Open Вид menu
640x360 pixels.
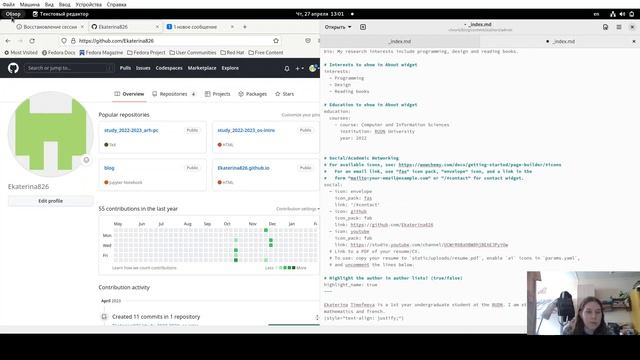(x=49, y=4)
